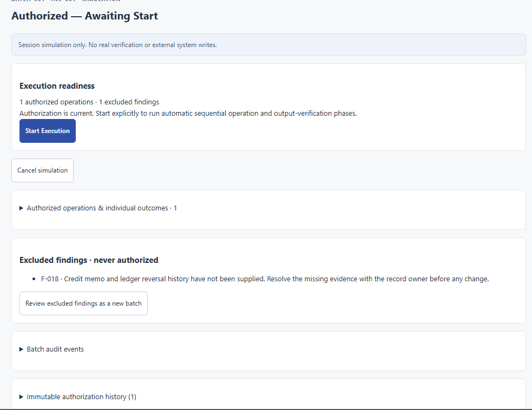
Task: Click 'Excluded findings · never authorized' heading
Action: click(x=89, y=260)
